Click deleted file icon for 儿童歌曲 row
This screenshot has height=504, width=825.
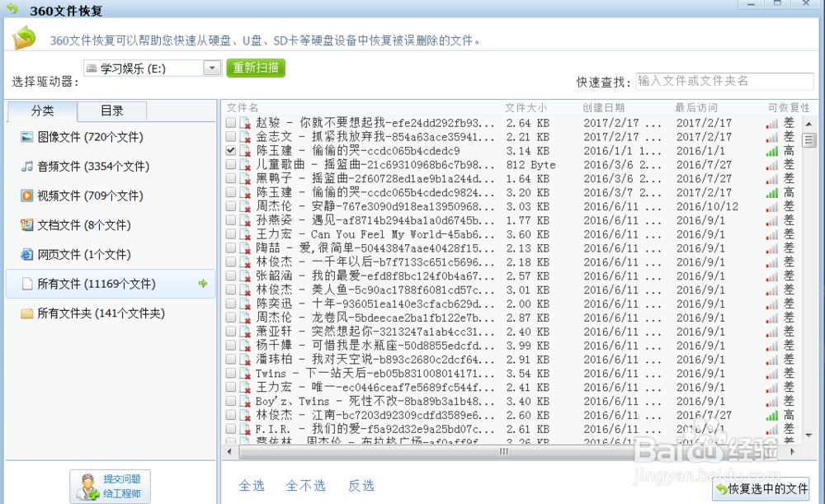pos(245,165)
